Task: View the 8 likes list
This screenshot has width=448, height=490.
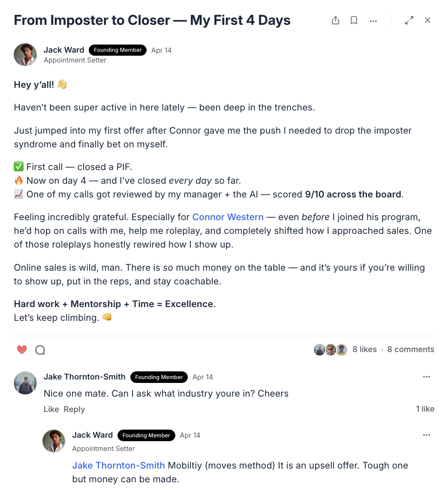Action: [364, 350]
